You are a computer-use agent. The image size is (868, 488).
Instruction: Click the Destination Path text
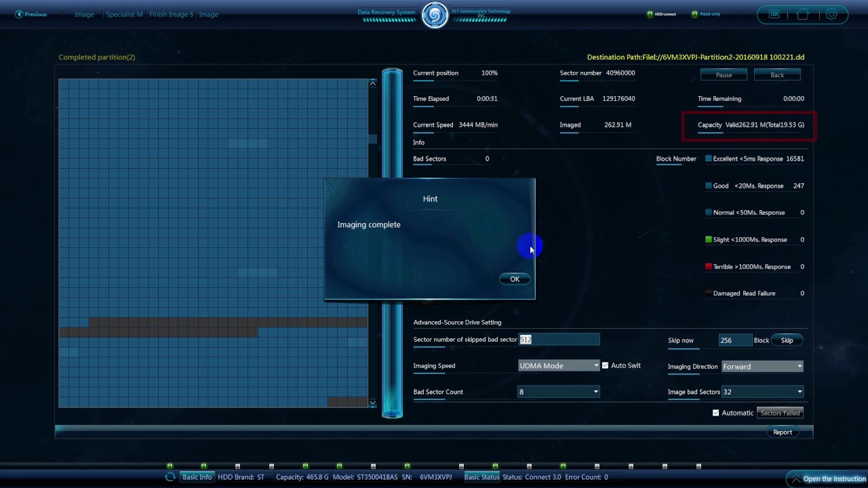(696, 58)
